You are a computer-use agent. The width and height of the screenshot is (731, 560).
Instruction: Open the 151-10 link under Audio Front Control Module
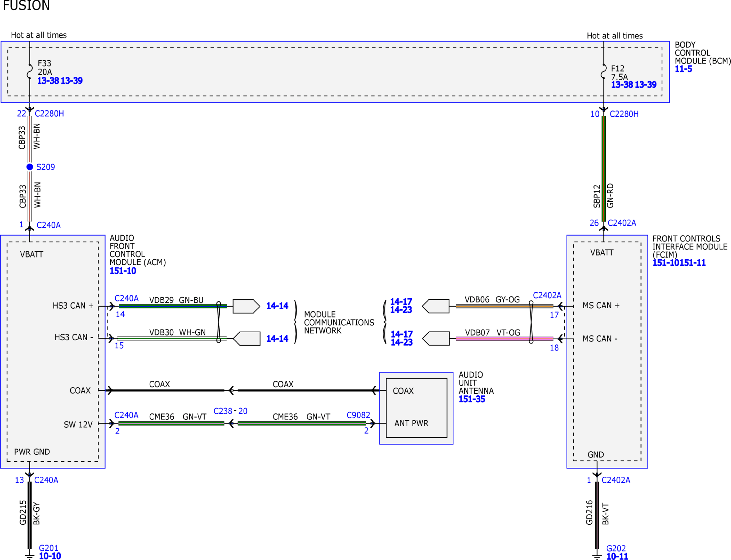[123, 271]
